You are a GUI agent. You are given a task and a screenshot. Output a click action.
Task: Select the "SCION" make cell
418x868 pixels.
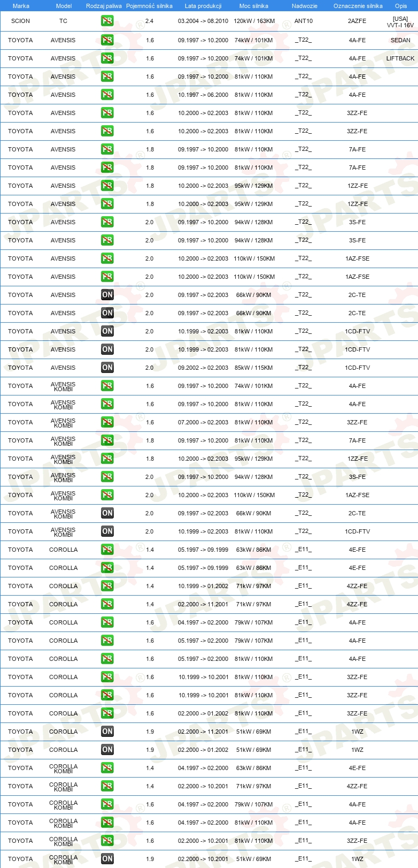coord(20,21)
